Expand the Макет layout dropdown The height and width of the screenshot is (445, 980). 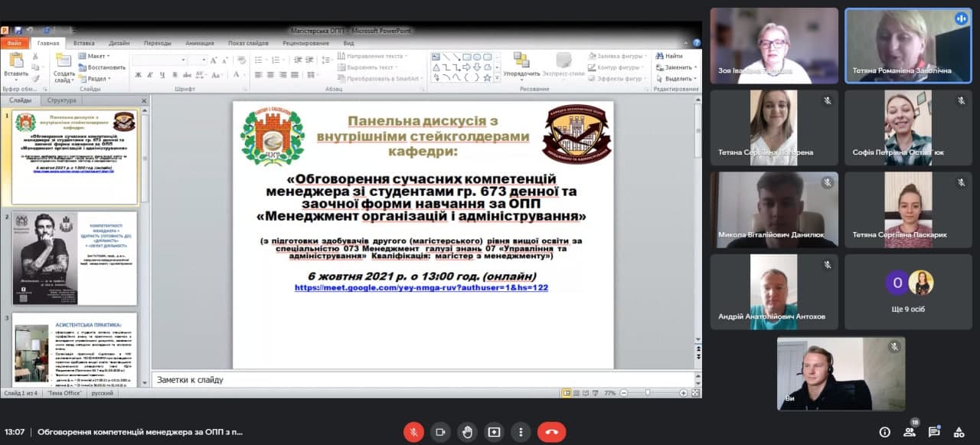click(x=98, y=56)
